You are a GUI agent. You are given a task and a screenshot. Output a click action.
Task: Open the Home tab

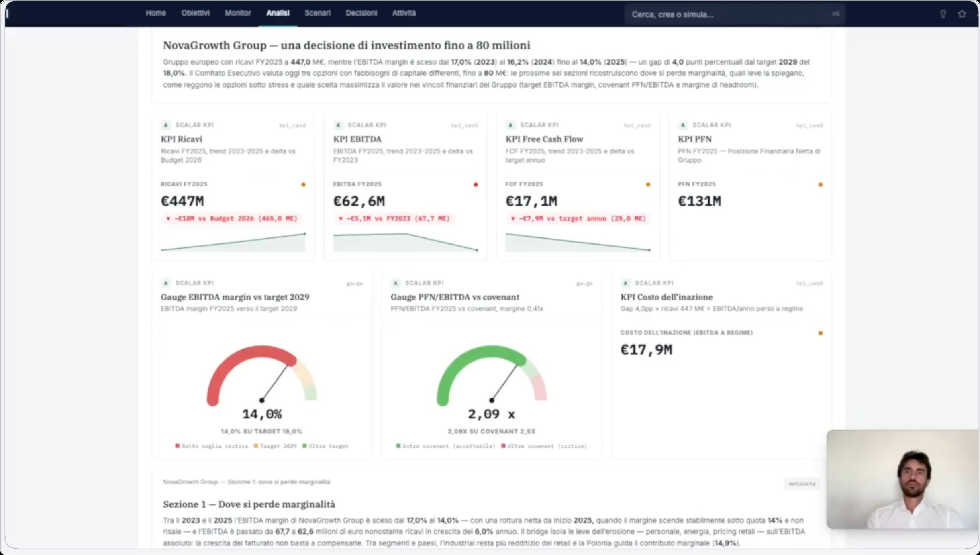point(155,13)
